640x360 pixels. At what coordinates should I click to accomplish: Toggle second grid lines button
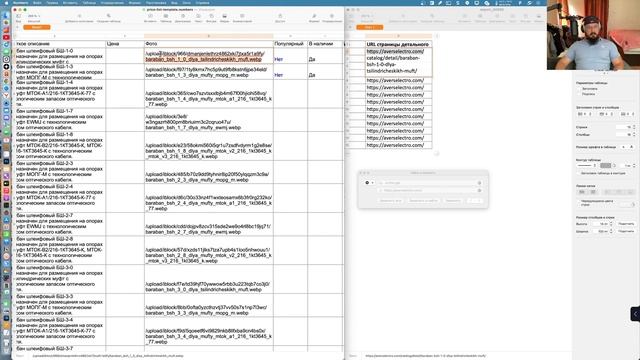(x=593, y=192)
